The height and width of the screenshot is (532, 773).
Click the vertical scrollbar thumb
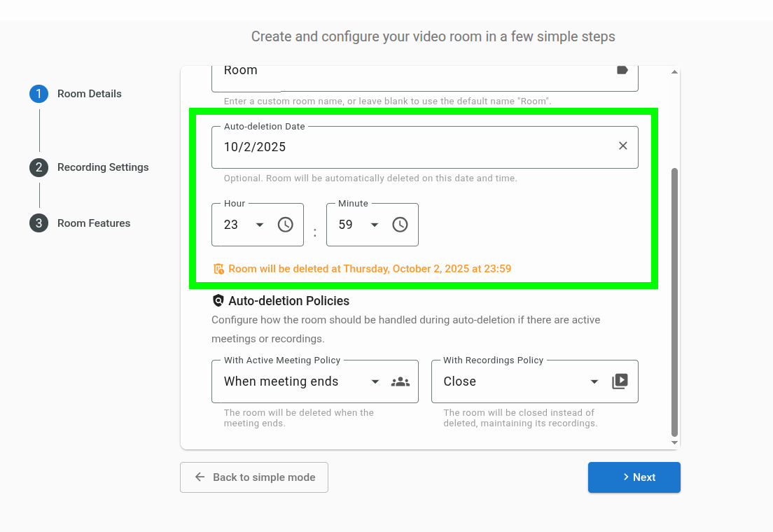click(674, 301)
